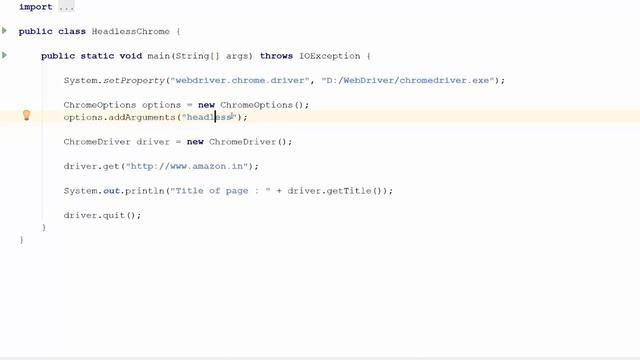Click the "webdriver.chrome.driver" string

pos(240,80)
